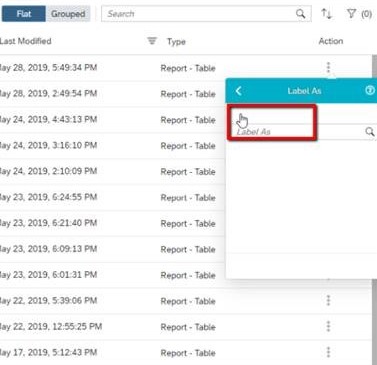The image size is (377, 365).
Task: Click into the top Search field
Action: [206, 14]
